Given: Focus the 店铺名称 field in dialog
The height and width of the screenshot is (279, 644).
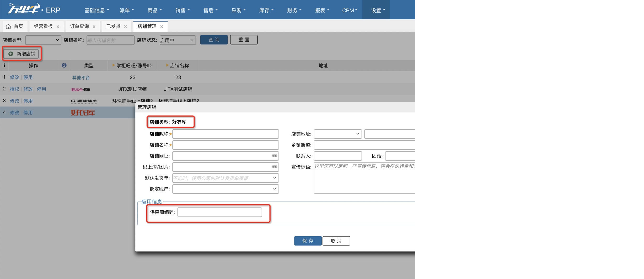Looking at the screenshot, I should click(x=226, y=145).
